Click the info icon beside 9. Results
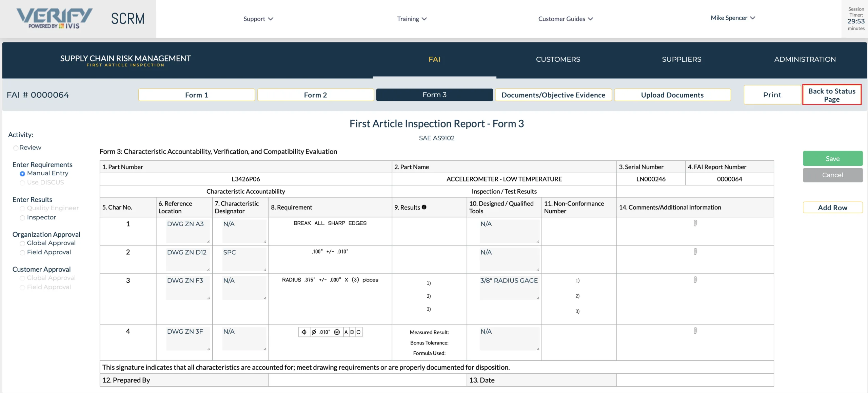The image size is (868, 393). click(424, 207)
